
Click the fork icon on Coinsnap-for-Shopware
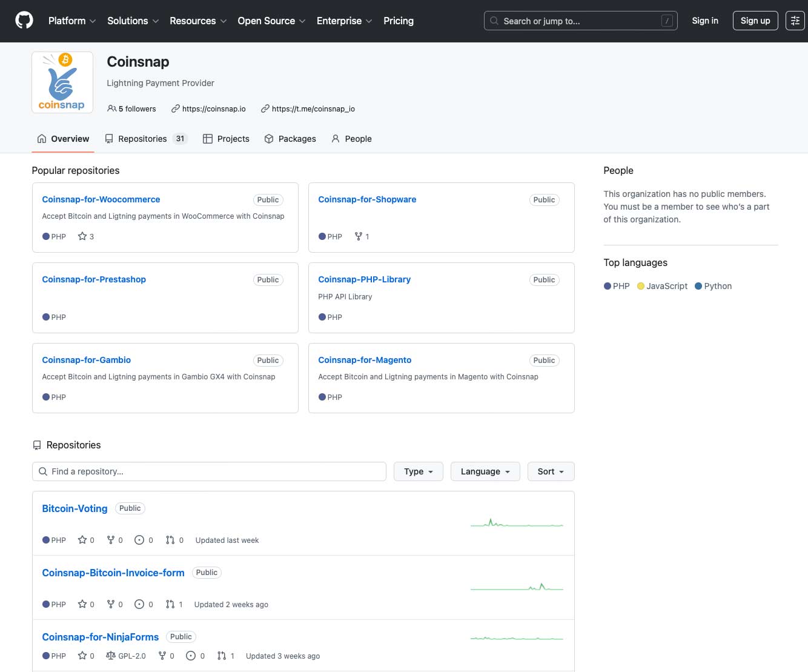point(357,236)
